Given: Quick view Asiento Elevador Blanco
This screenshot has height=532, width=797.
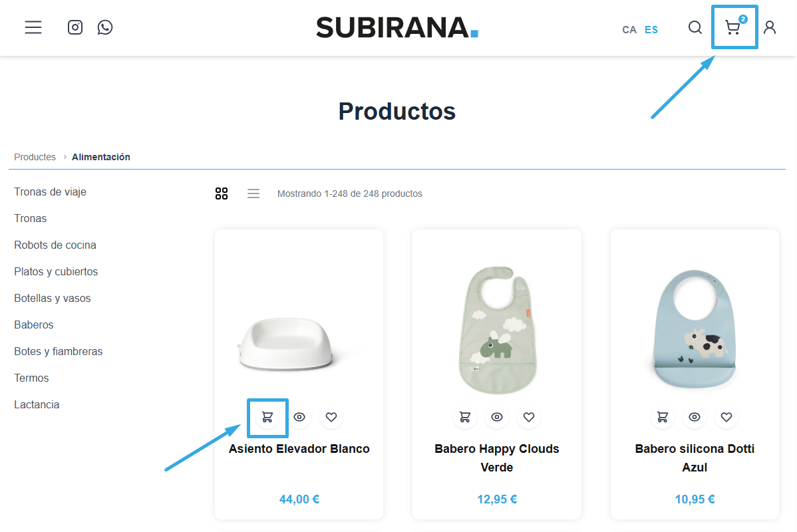Looking at the screenshot, I should pyautogui.click(x=299, y=417).
